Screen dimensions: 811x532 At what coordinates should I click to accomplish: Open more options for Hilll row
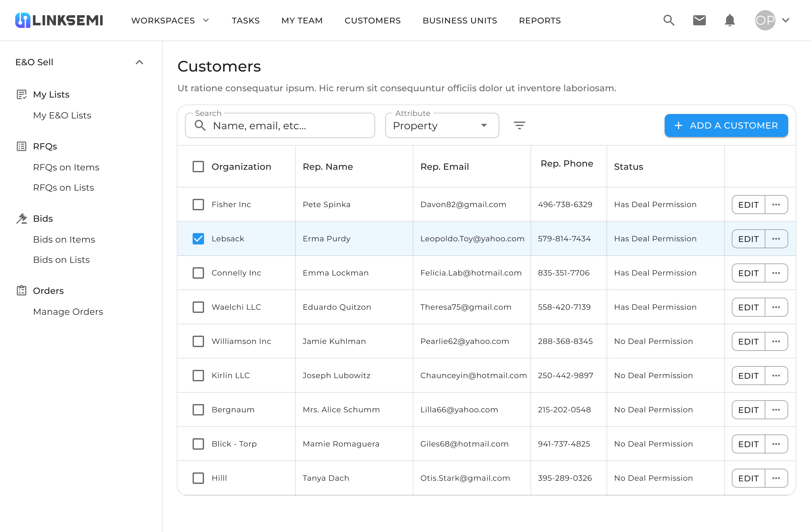(776, 478)
